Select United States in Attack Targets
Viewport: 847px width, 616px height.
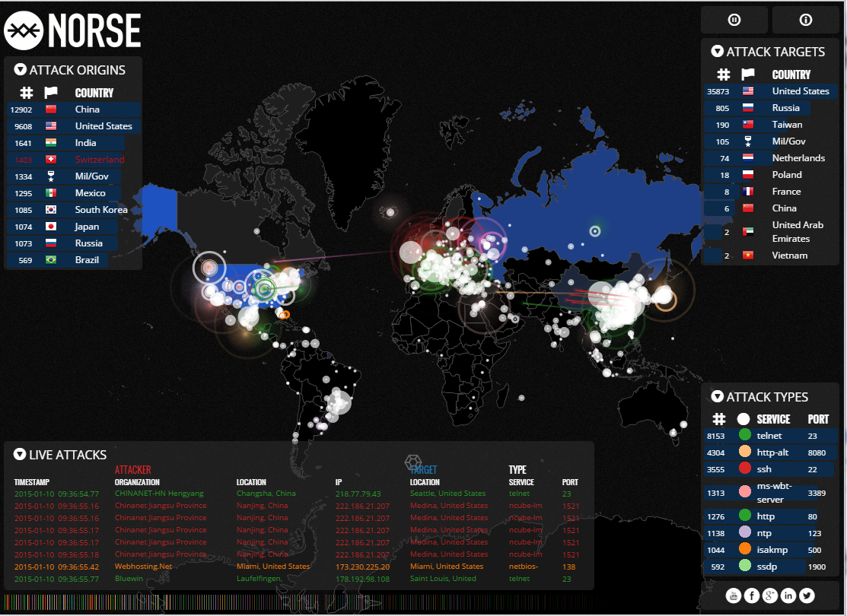coord(772,91)
